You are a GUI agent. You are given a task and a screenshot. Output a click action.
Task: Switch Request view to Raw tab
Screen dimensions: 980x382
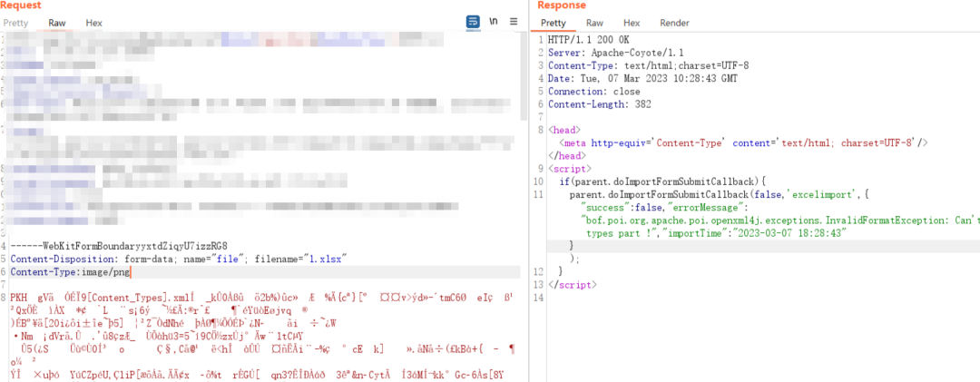[x=57, y=23]
